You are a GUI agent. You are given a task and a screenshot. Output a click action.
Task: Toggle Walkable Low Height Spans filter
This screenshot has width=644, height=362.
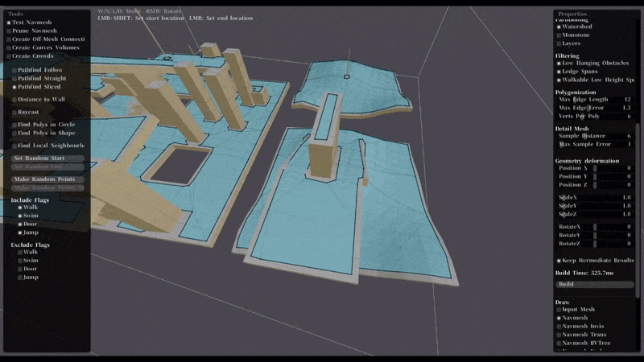(x=596, y=80)
